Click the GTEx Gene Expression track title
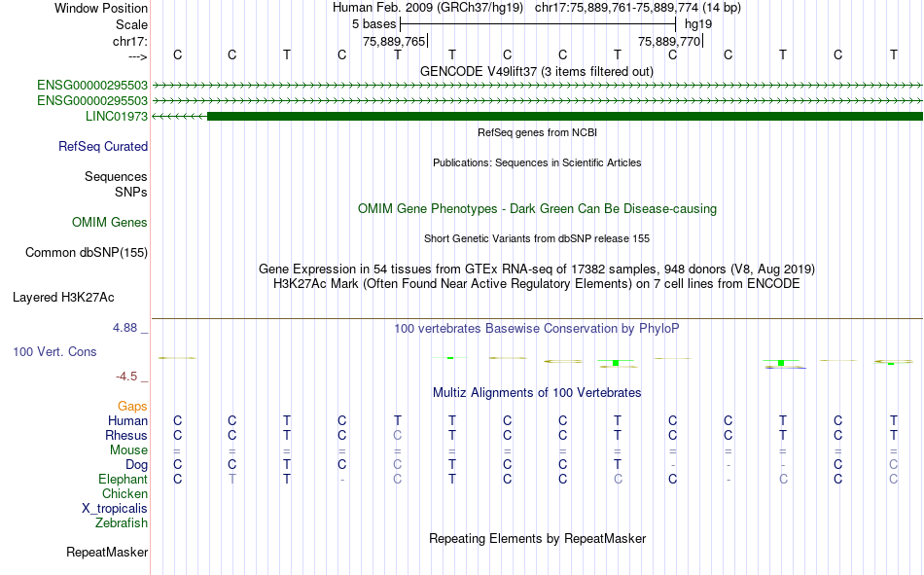 tap(537, 269)
